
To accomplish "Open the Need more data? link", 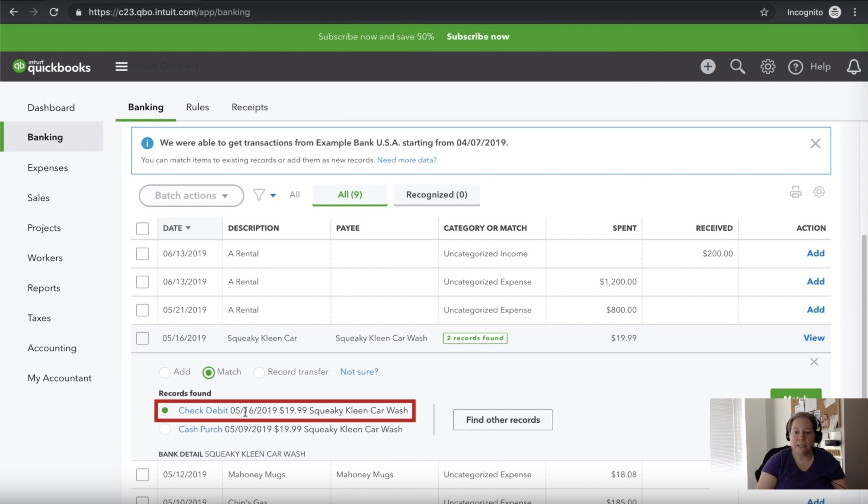I will (x=407, y=160).
